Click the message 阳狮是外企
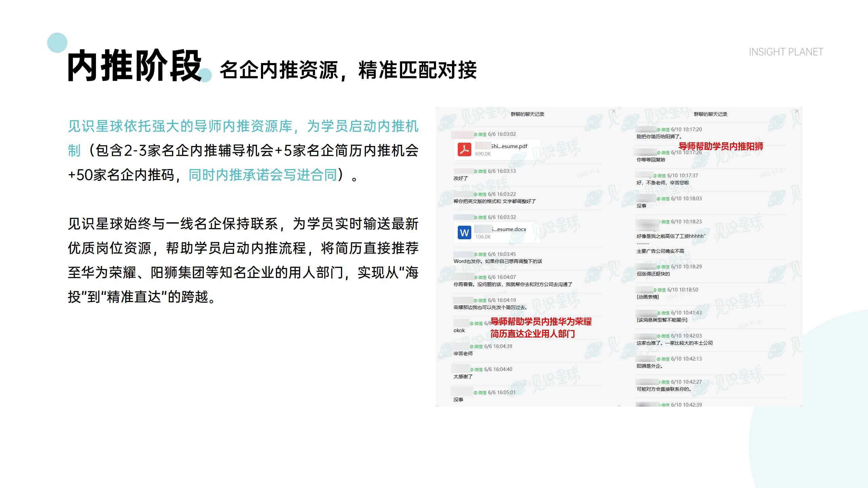Screen dimensions: 868x488 (x=650, y=366)
